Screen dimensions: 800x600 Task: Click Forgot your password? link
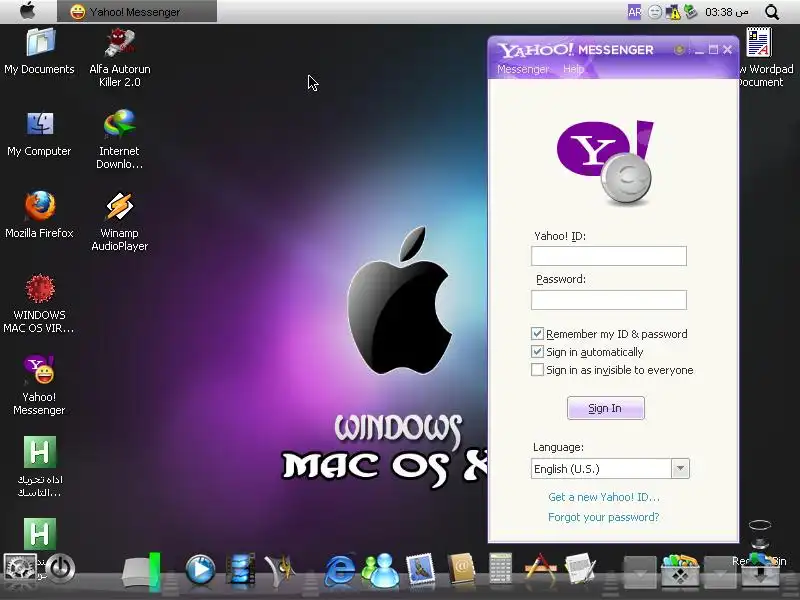pos(604,517)
